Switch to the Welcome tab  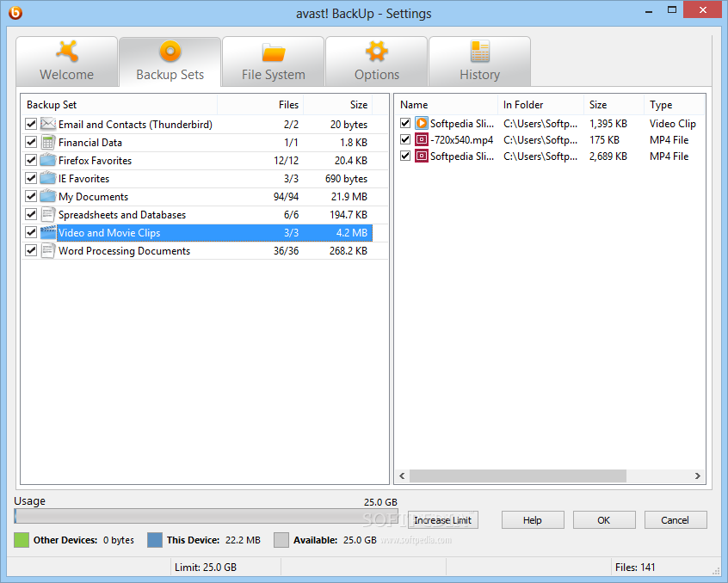click(67, 62)
